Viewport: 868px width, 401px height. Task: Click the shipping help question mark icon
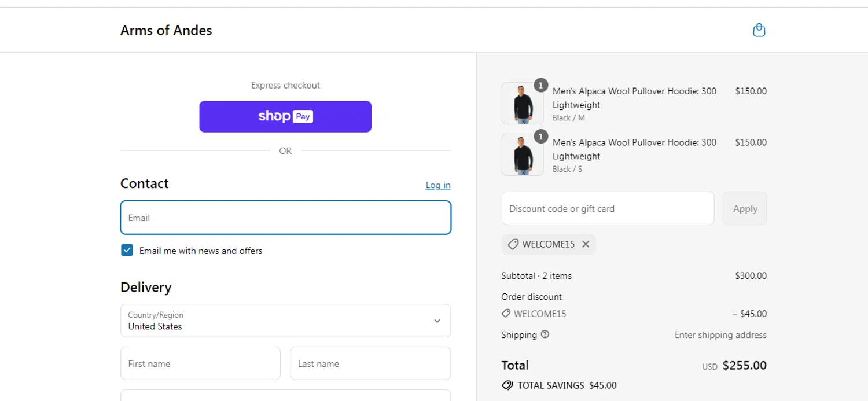point(545,334)
